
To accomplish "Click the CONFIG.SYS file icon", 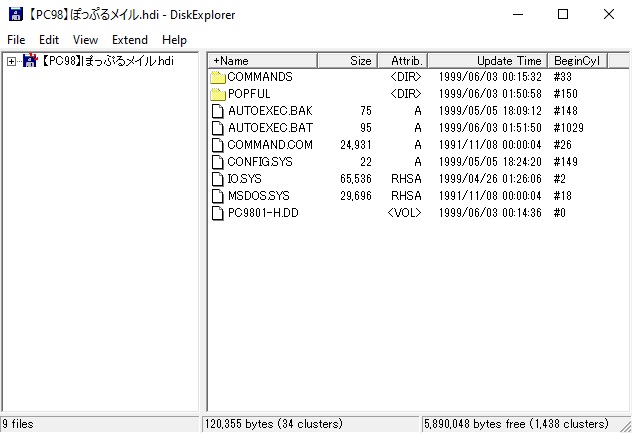I will tap(219, 162).
